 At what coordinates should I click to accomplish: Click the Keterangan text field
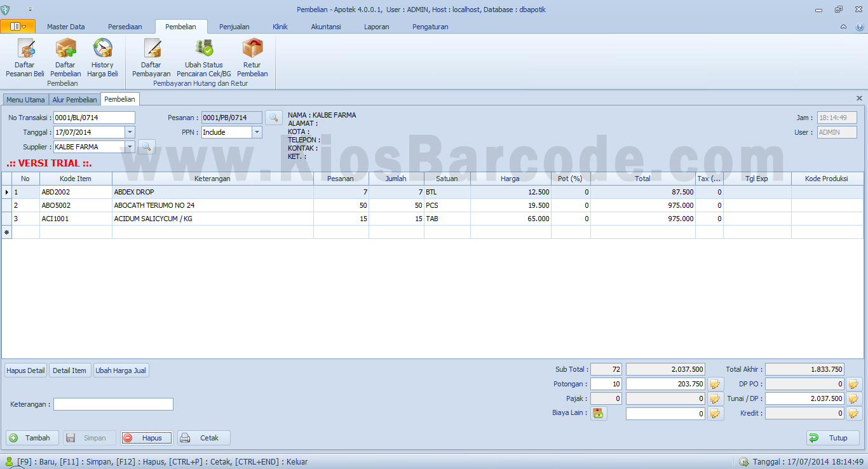(x=113, y=404)
